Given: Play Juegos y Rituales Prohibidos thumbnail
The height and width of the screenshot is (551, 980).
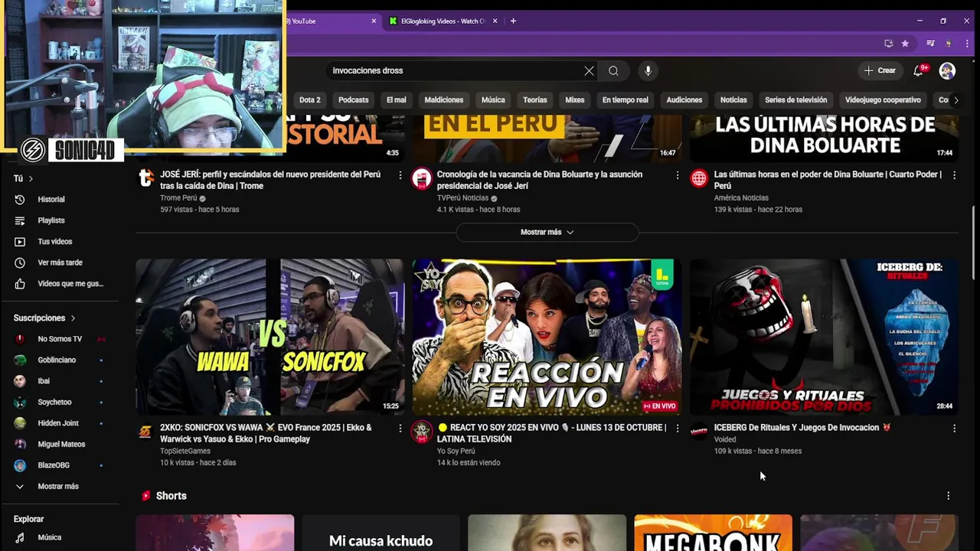Looking at the screenshot, I should (x=824, y=337).
